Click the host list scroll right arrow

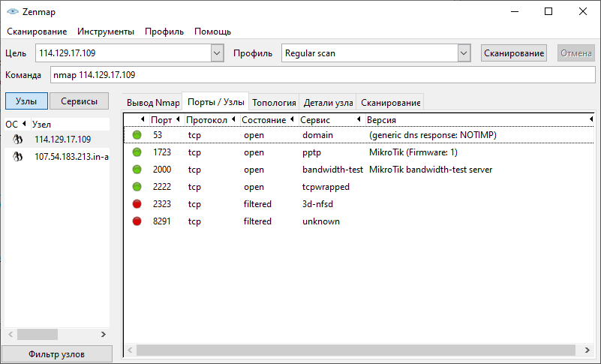point(103,335)
